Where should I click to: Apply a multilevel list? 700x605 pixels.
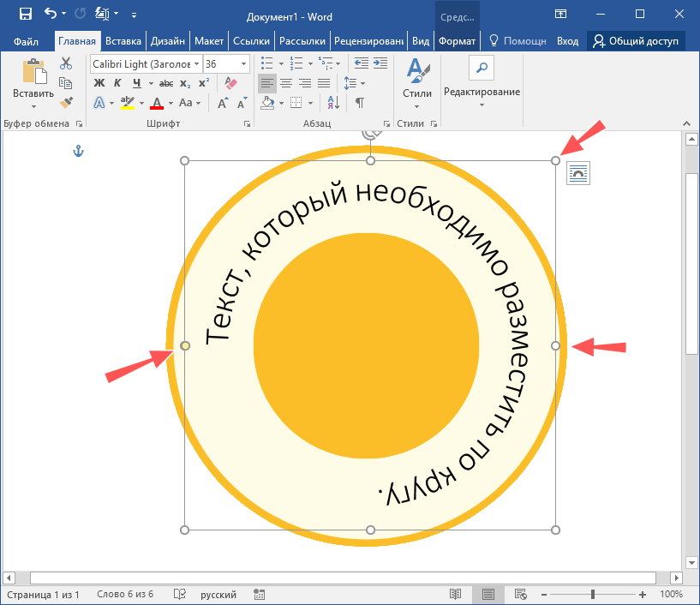[x=326, y=63]
